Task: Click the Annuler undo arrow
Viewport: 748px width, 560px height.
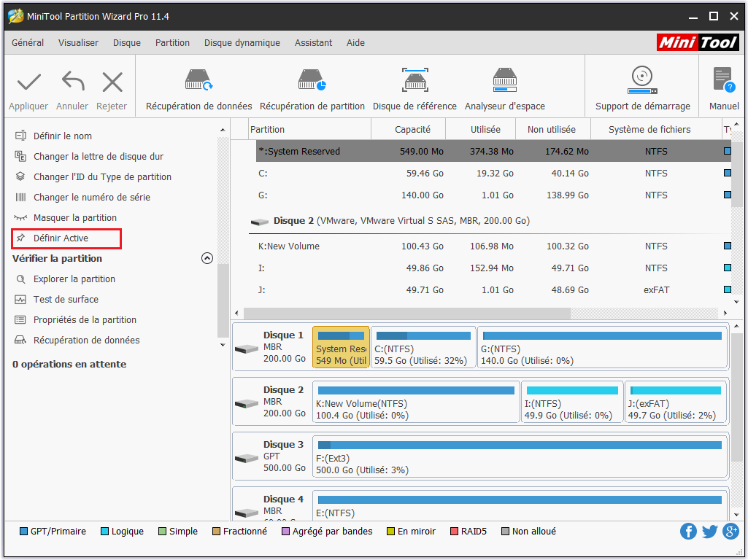Action: pos(72,81)
